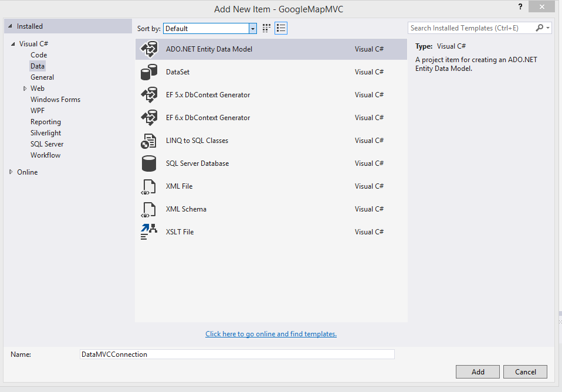Screen dimensions: 562x392
Task: Select the XML Schema name
Action: [186, 209]
